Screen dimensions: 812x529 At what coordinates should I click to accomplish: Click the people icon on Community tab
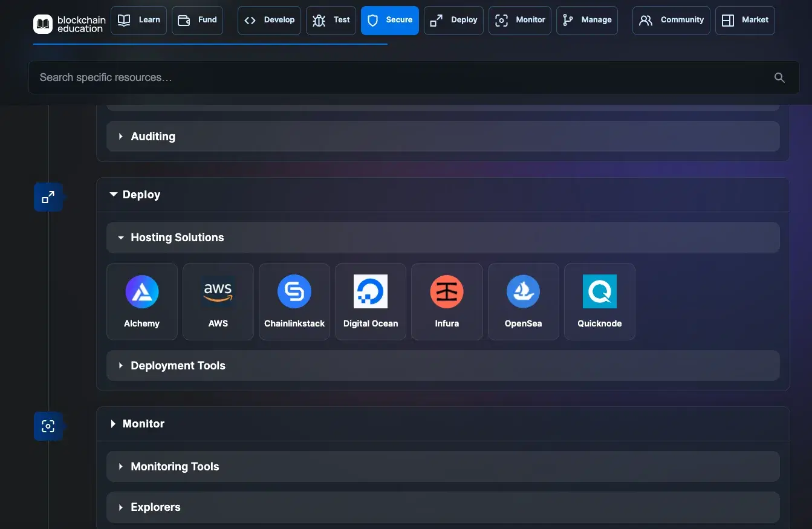(x=646, y=21)
